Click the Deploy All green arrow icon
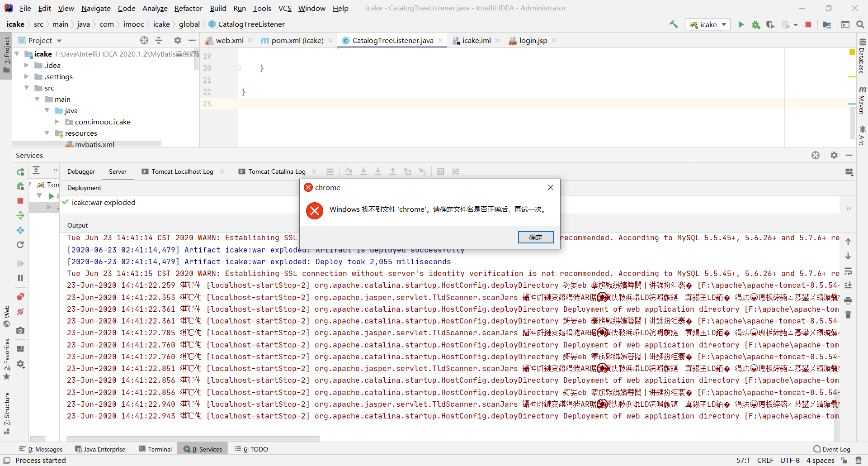 20,215
